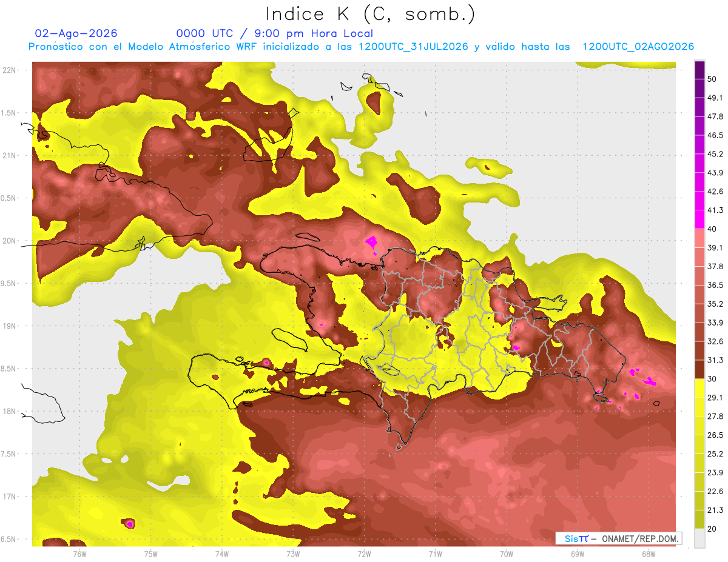Click the colorbar value "37.8"
This screenshot has height=562, width=728.
(x=715, y=266)
